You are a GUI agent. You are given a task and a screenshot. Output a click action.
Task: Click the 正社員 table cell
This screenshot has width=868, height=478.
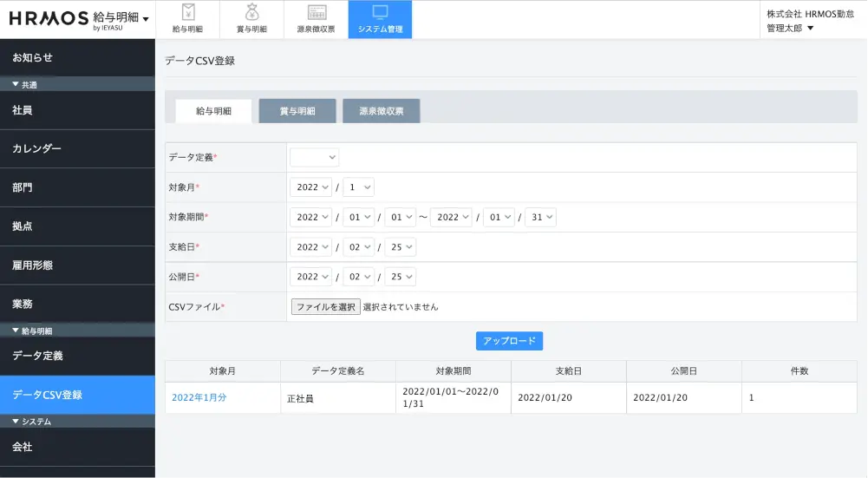(x=338, y=398)
